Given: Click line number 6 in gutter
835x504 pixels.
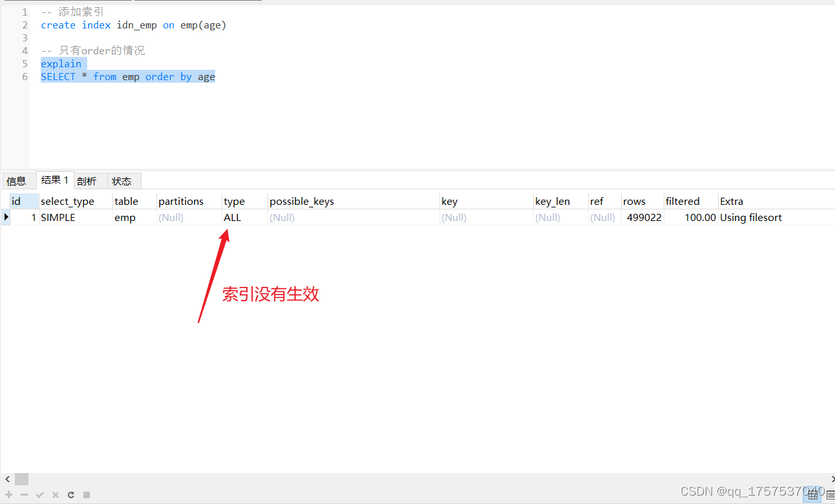Looking at the screenshot, I should pos(25,77).
